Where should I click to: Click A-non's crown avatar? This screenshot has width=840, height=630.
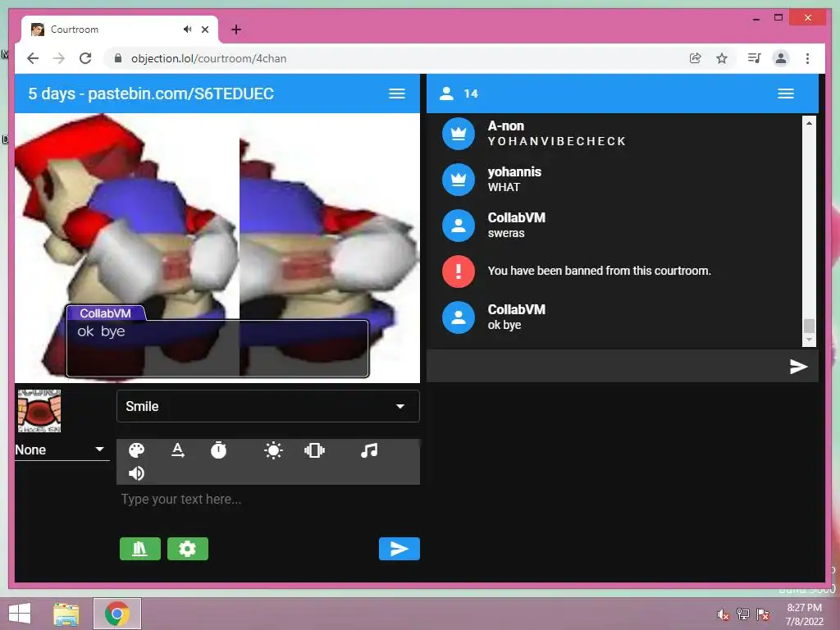(x=458, y=134)
